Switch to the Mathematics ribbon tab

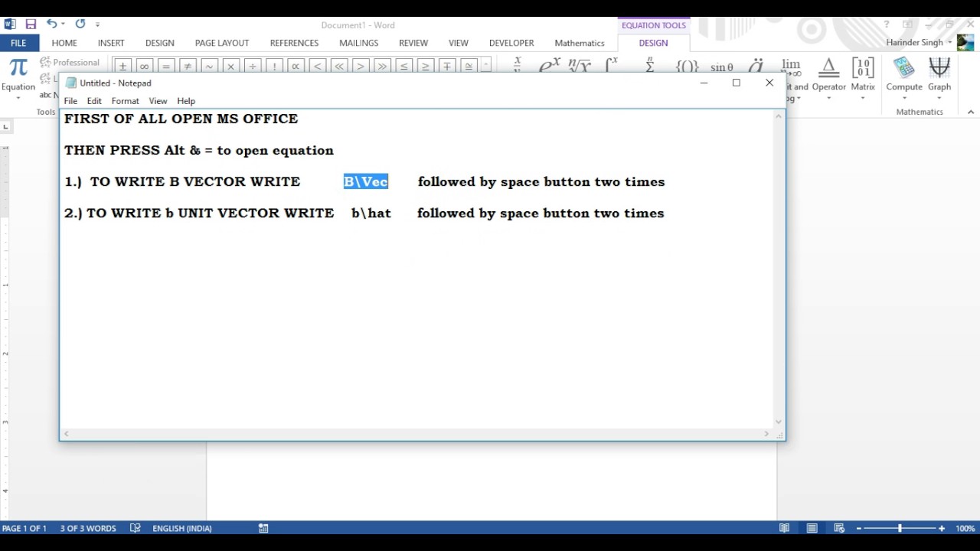point(579,43)
